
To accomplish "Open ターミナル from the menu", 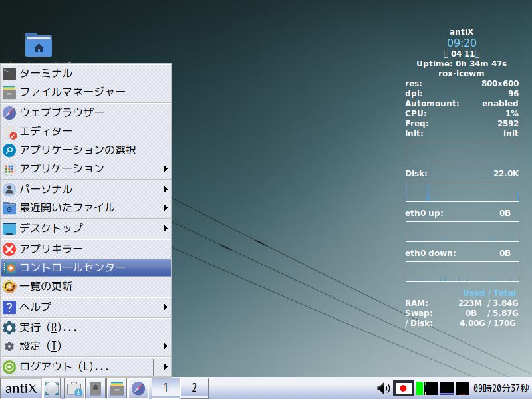I will 86,74.
